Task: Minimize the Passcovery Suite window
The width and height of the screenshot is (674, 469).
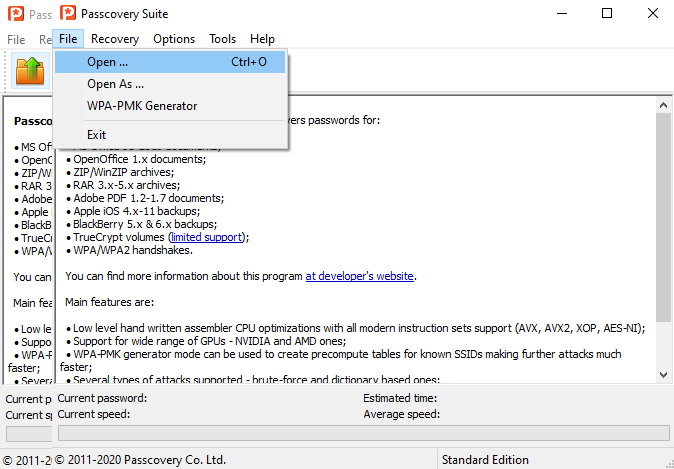Action: 561,14
